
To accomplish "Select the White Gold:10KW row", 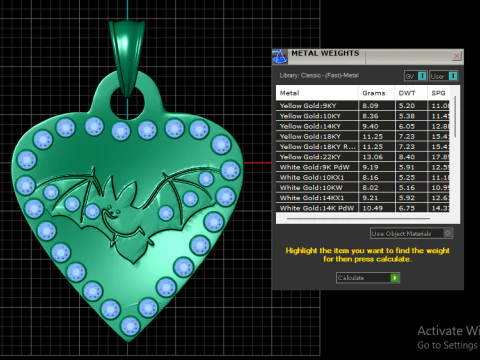I will point(363,188).
